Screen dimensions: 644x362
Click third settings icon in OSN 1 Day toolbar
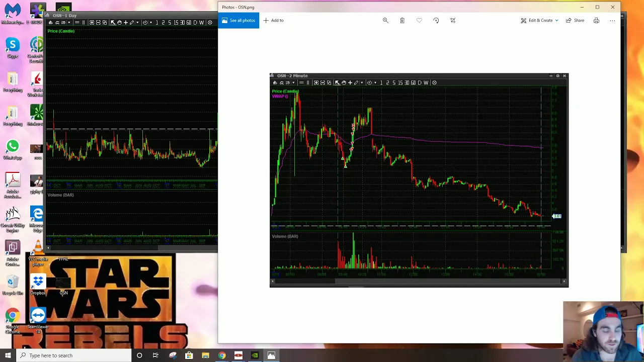pyautogui.click(x=63, y=23)
